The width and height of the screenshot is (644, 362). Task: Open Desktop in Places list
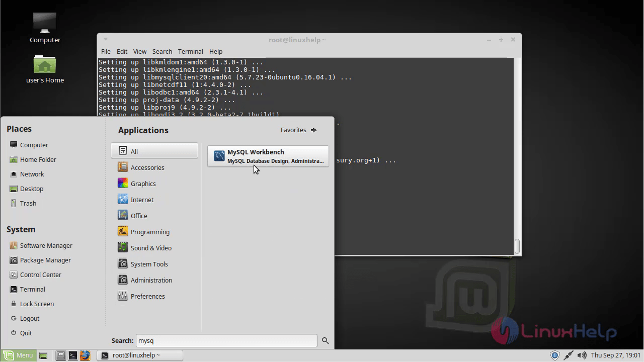[26, 189]
